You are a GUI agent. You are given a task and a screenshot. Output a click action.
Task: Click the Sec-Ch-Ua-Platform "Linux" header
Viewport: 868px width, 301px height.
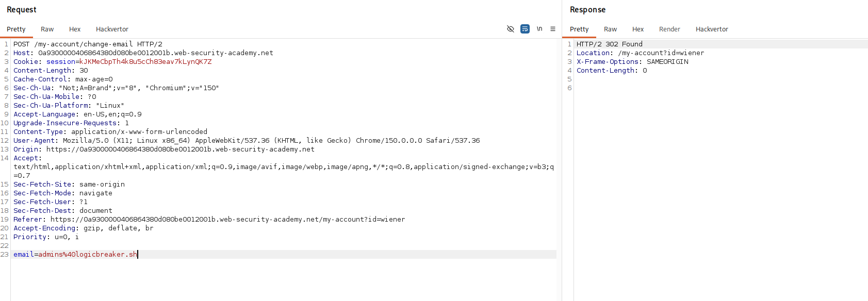pyautogui.click(x=69, y=106)
